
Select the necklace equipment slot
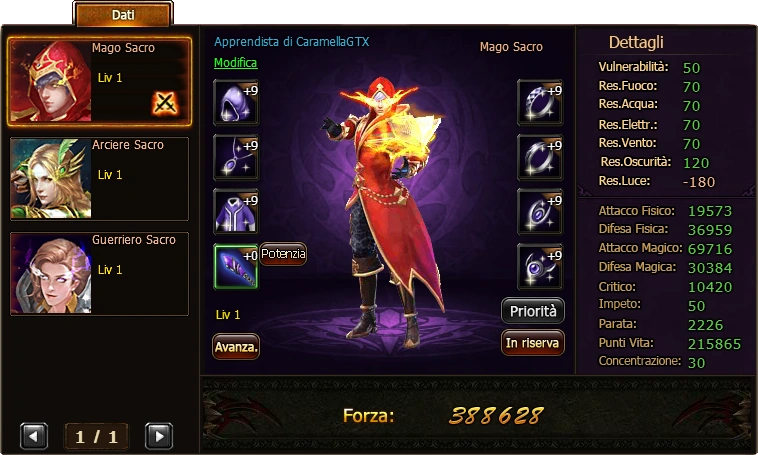click(x=236, y=157)
